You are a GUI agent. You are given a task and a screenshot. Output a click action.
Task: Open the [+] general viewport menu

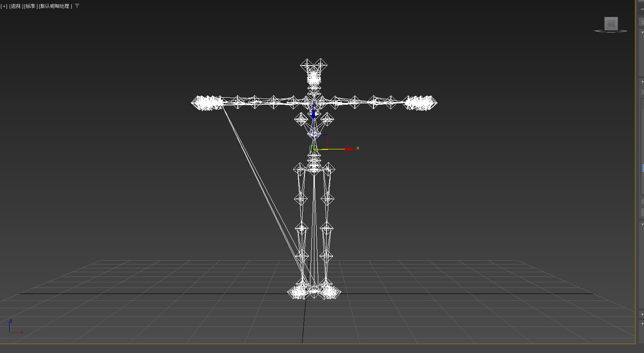point(4,6)
